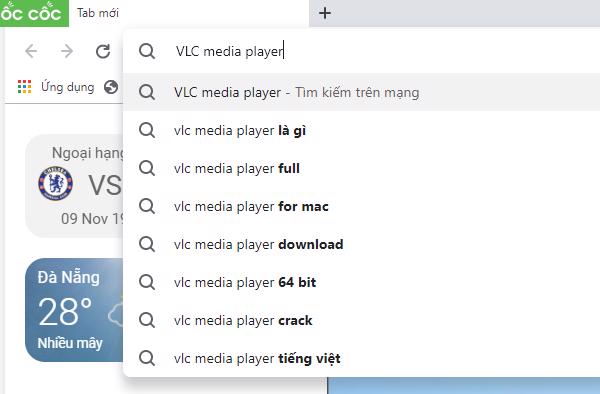Image resolution: width=600 pixels, height=394 pixels.
Task: Reload the page with the refresh icon
Action: (103, 51)
